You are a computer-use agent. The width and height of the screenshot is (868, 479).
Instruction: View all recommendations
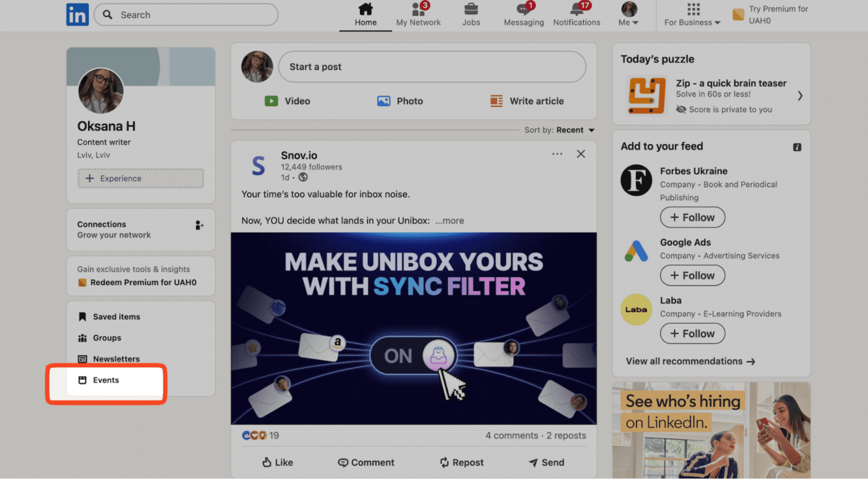691,361
